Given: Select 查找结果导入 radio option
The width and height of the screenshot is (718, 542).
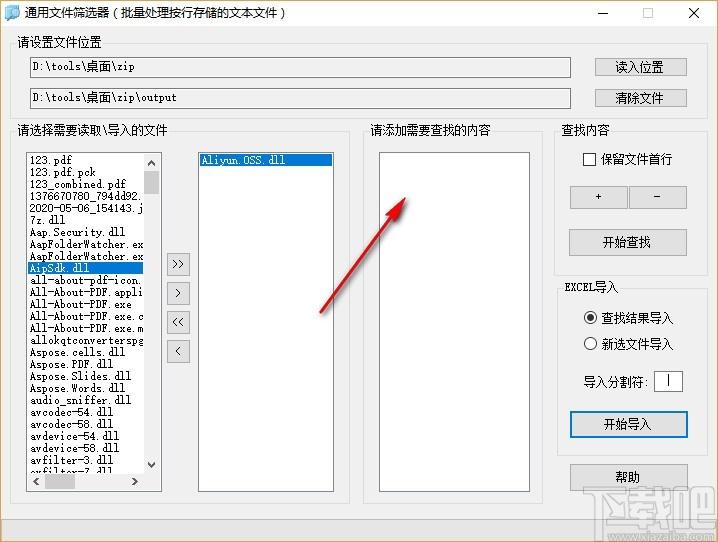Looking at the screenshot, I should pos(590,317).
